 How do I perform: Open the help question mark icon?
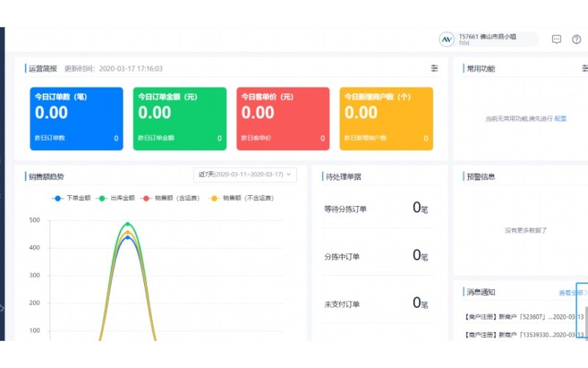coord(576,39)
